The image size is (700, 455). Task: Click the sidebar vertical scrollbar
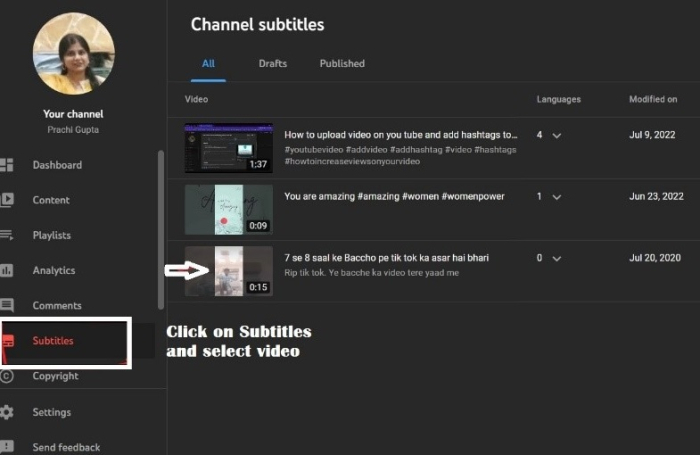click(x=161, y=230)
